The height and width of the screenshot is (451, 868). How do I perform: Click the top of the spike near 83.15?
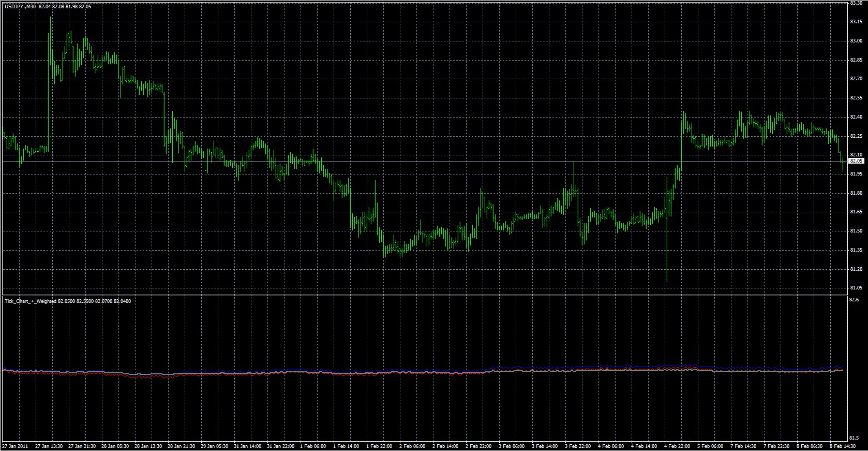click(x=50, y=18)
